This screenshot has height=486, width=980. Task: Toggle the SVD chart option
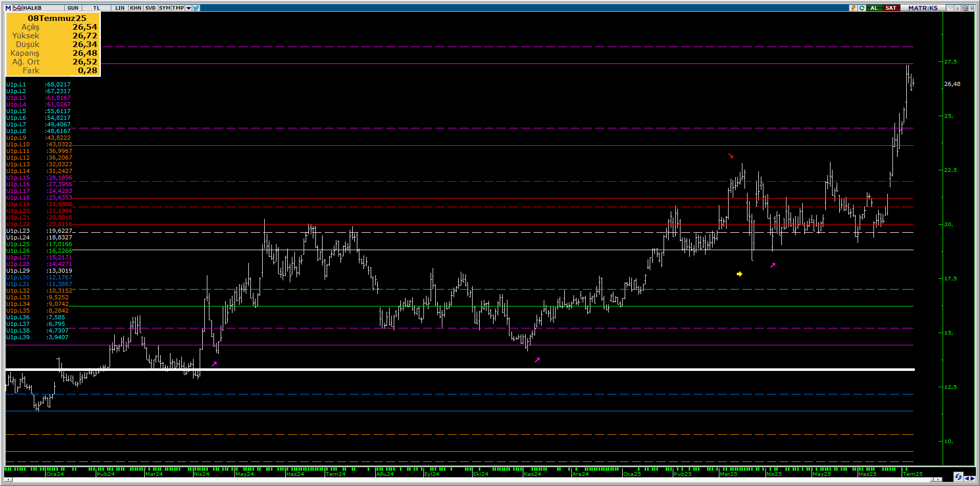coord(150,8)
